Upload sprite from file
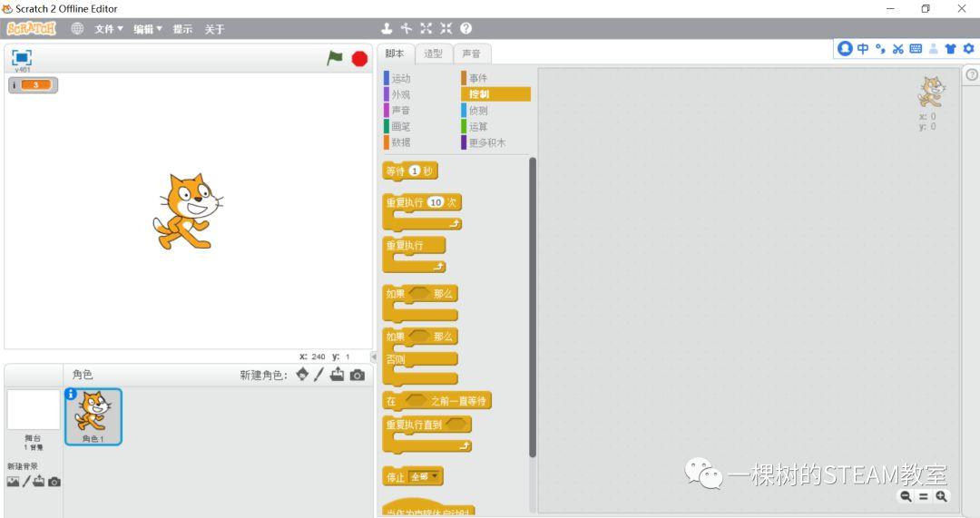This screenshot has height=518, width=980. (x=337, y=375)
